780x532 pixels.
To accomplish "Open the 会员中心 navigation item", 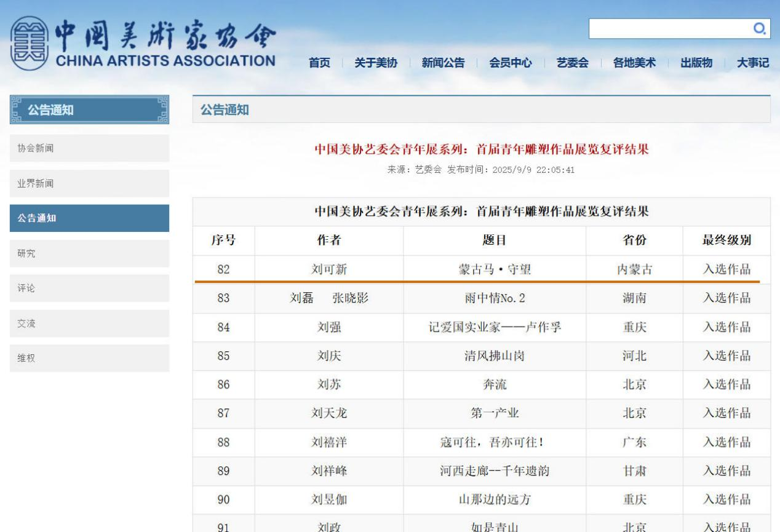I will pyautogui.click(x=511, y=63).
